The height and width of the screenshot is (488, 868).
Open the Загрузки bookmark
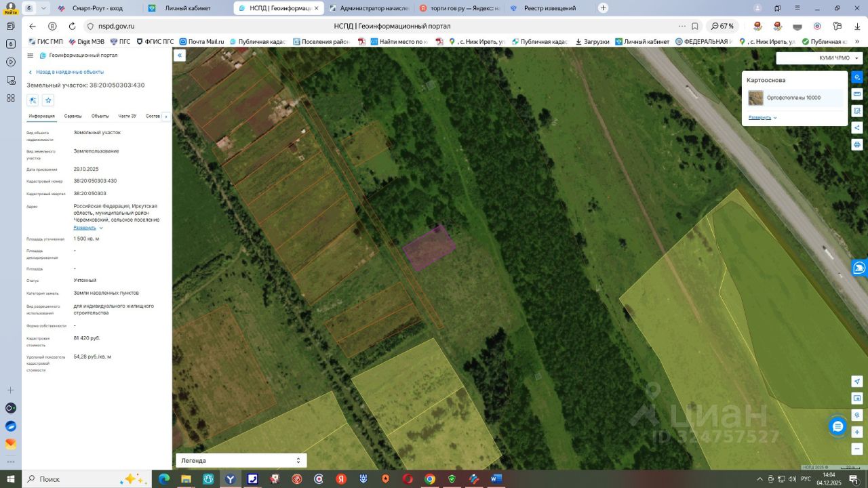[x=592, y=41]
